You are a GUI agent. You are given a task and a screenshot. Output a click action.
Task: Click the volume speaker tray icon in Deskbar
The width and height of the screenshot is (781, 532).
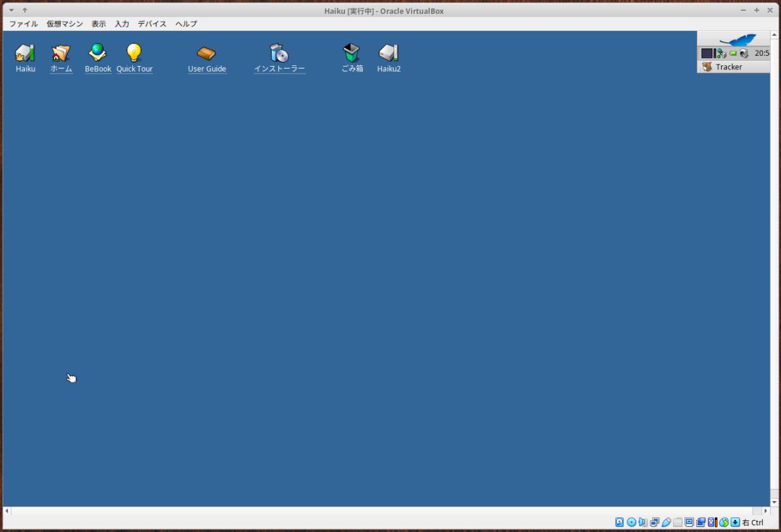(x=744, y=53)
